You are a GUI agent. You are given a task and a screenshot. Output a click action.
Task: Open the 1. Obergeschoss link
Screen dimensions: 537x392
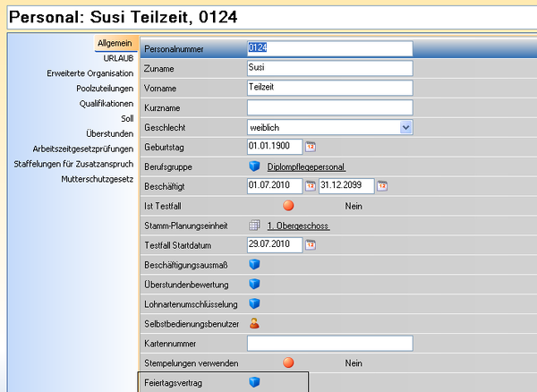point(298,226)
